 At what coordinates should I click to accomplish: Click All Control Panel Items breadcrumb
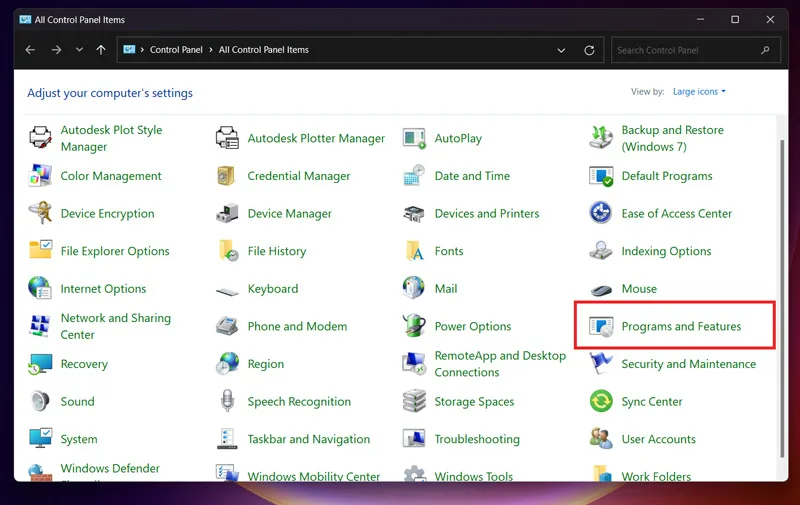click(x=264, y=49)
